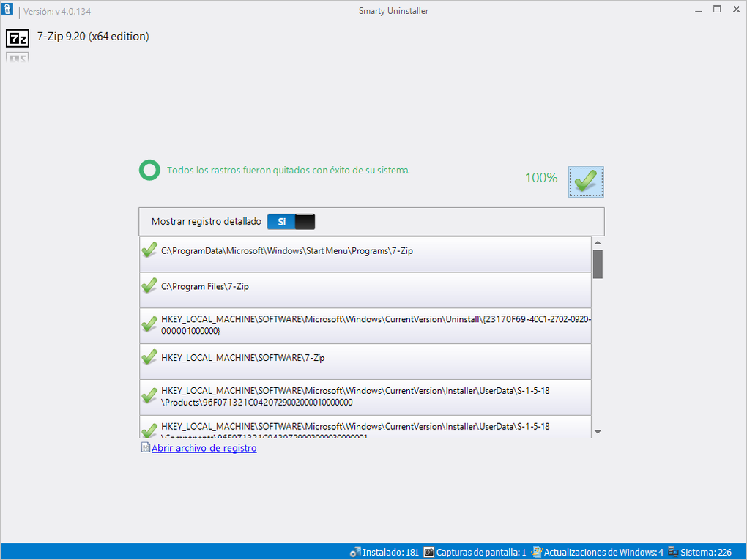Click the installed programs icon in status bar

(x=355, y=553)
